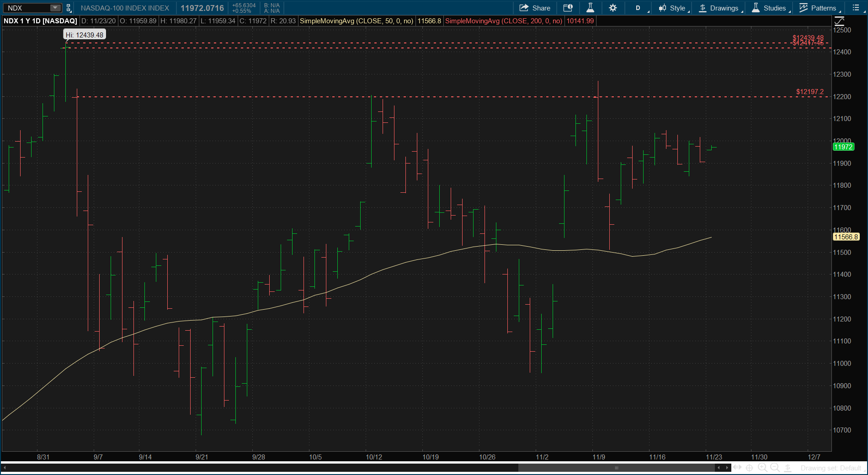
Task: Select the $12197.2 price level line label
Action: click(809, 92)
